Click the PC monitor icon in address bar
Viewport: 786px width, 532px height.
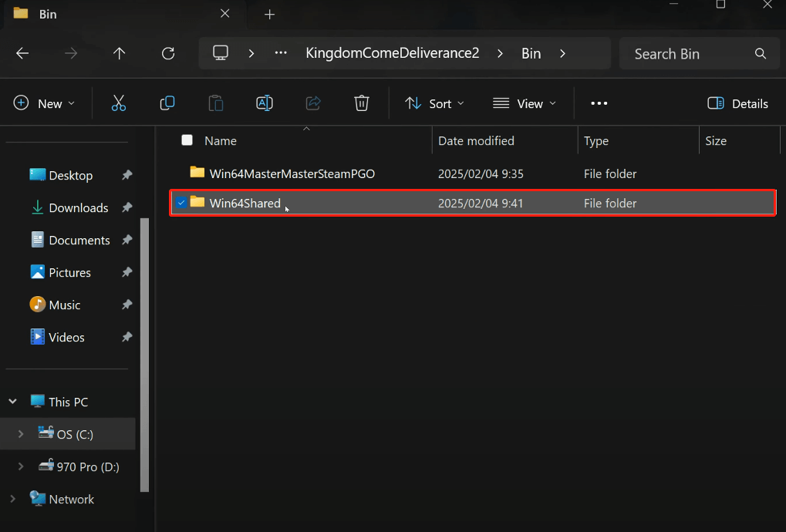point(221,52)
